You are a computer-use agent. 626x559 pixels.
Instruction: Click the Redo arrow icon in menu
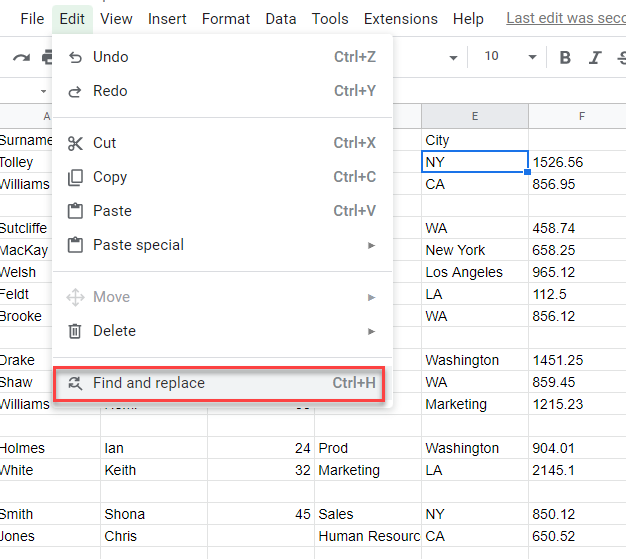[76, 91]
